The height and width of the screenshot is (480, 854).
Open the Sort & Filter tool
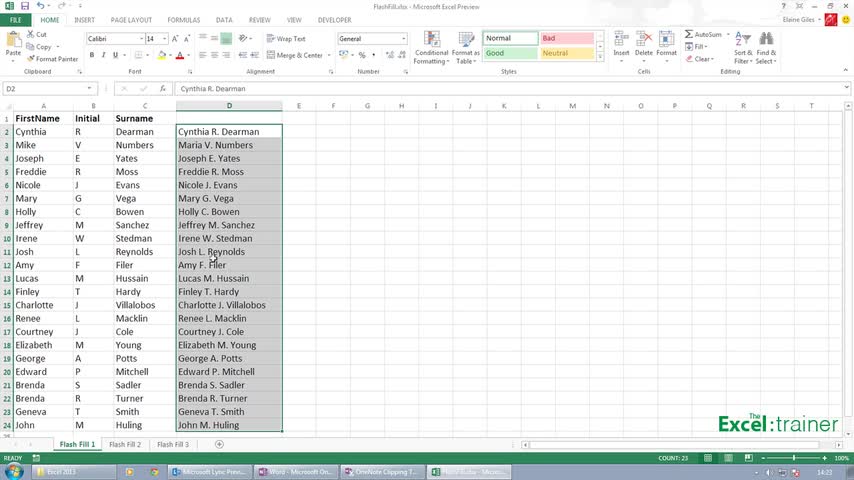tap(743, 48)
